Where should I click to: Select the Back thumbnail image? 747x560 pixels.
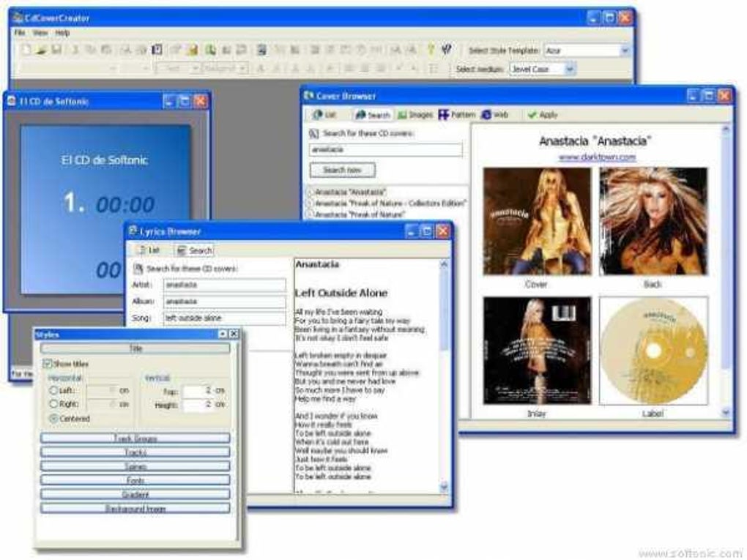pyautogui.click(x=653, y=221)
